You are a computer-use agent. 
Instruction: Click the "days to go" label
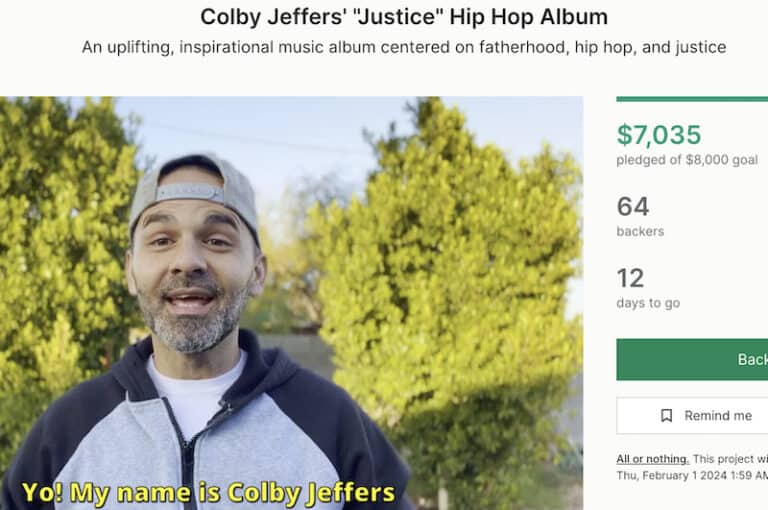pyautogui.click(x=648, y=303)
